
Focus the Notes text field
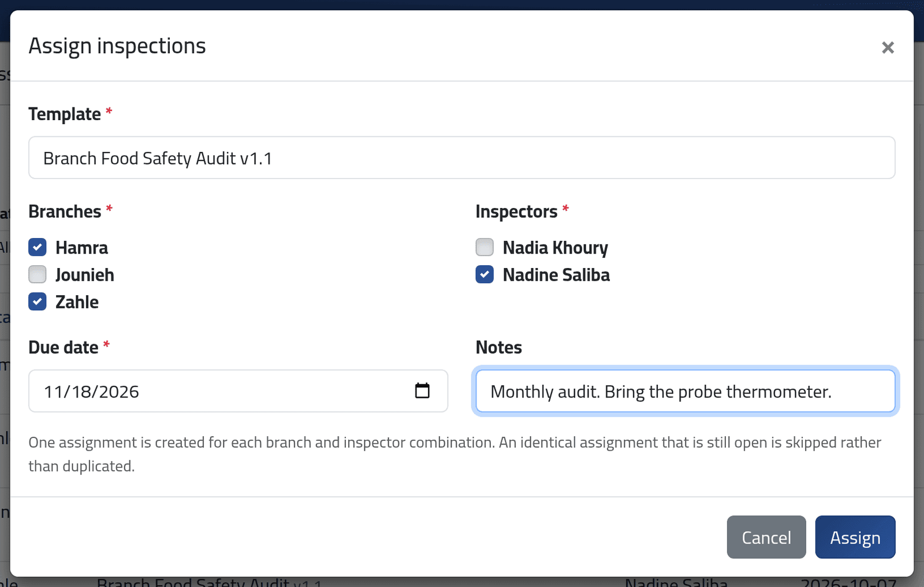click(x=685, y=391)
